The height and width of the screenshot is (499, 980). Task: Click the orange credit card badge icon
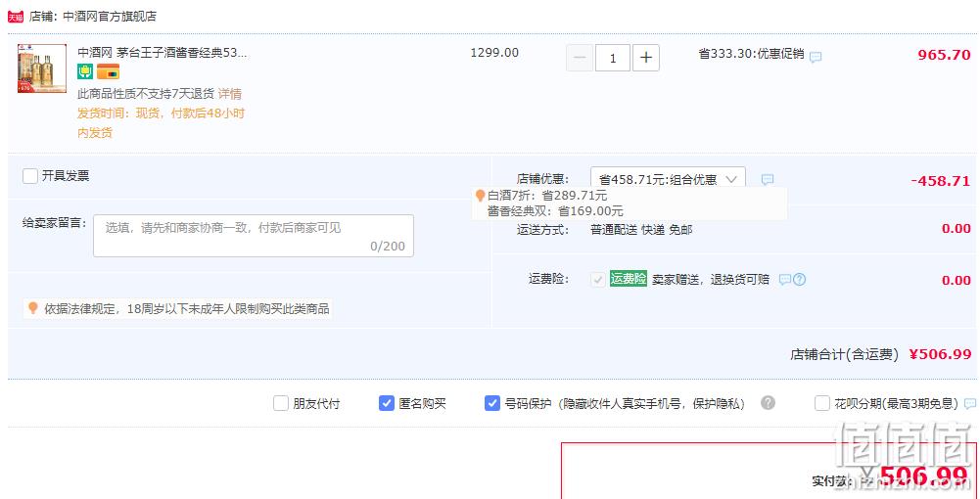[x=108, y=71]
